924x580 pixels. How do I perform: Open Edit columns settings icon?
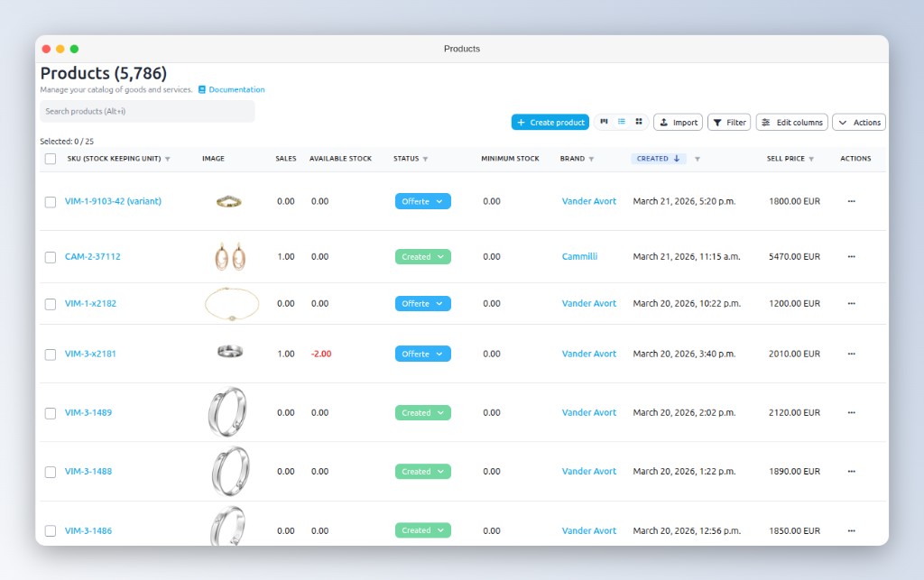tap(765, 122)
